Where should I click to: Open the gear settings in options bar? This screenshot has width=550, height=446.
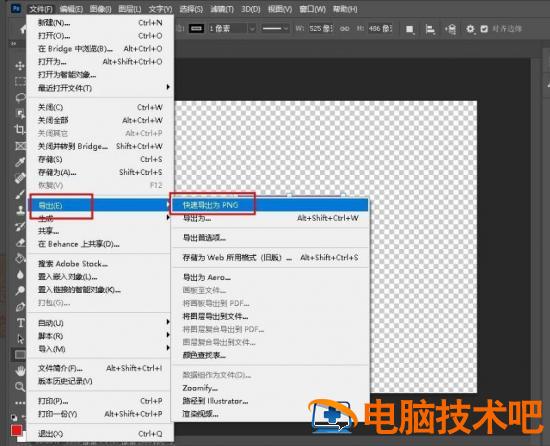click(x=470, y=29)
